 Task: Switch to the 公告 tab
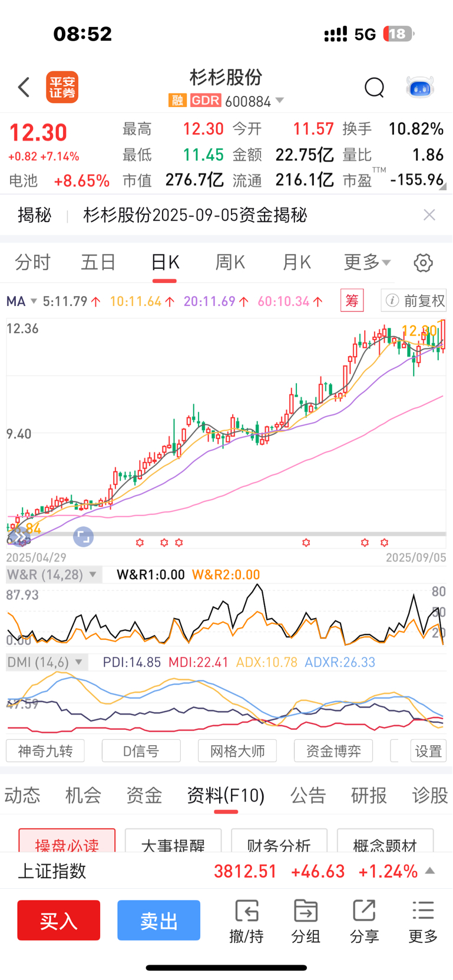coord(308,796)
